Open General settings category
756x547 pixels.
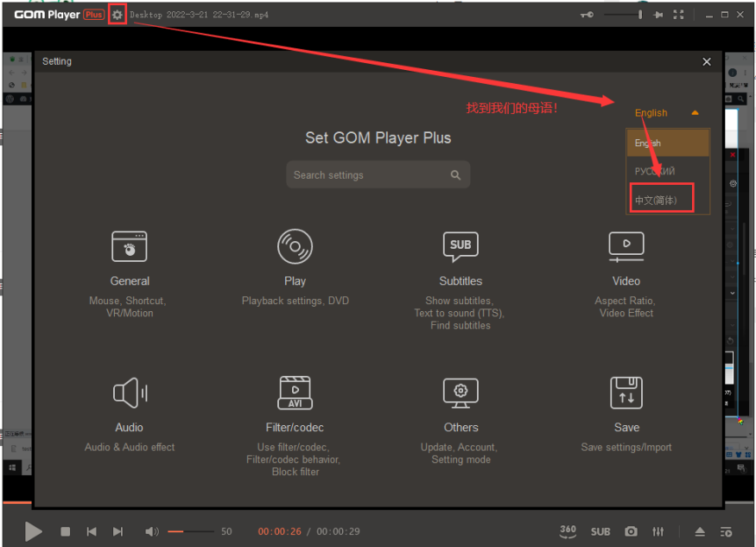click(x=130, y=246)
